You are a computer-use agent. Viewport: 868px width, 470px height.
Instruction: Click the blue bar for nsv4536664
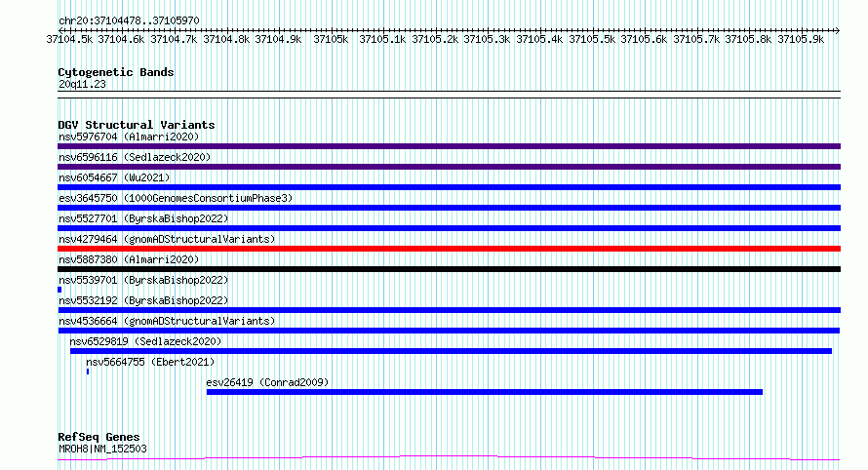(x=449, y=331)
